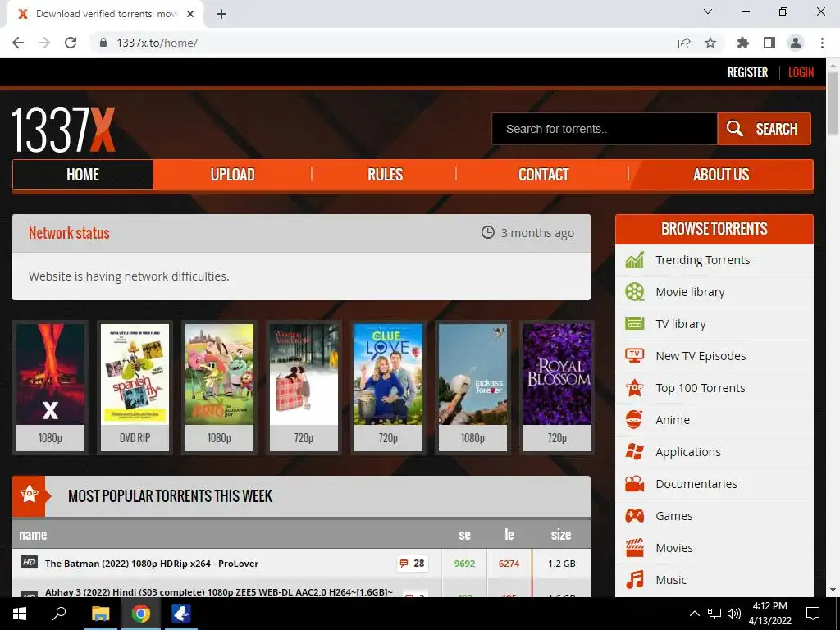Image resolution: width=840 pixels, height=630 pixels.
Task: Click the TV library icon
Action: click(x=634, y=324)
